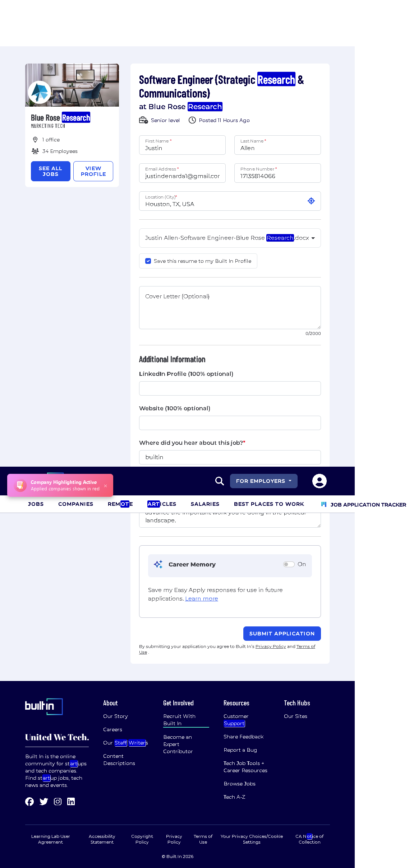Open Built In Twitter icon
Image resolution: width=409 pixels, height=868 pixels.
(44, 802)
